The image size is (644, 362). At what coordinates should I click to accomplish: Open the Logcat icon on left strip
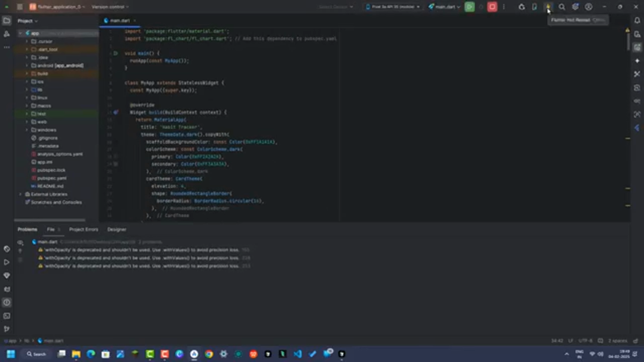[7, 289]
